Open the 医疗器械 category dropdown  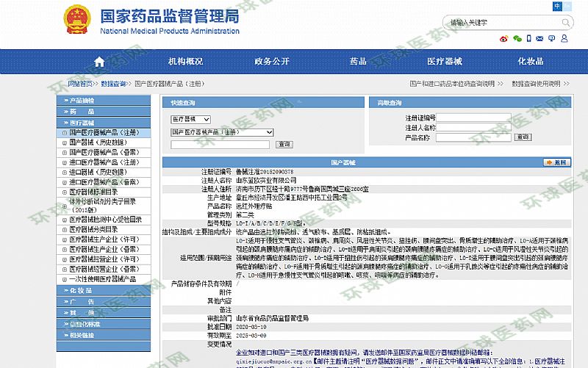pos(191,119)
